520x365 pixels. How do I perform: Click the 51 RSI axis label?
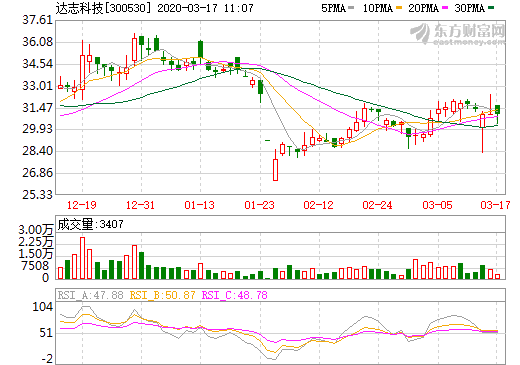(x=46, y=333)
